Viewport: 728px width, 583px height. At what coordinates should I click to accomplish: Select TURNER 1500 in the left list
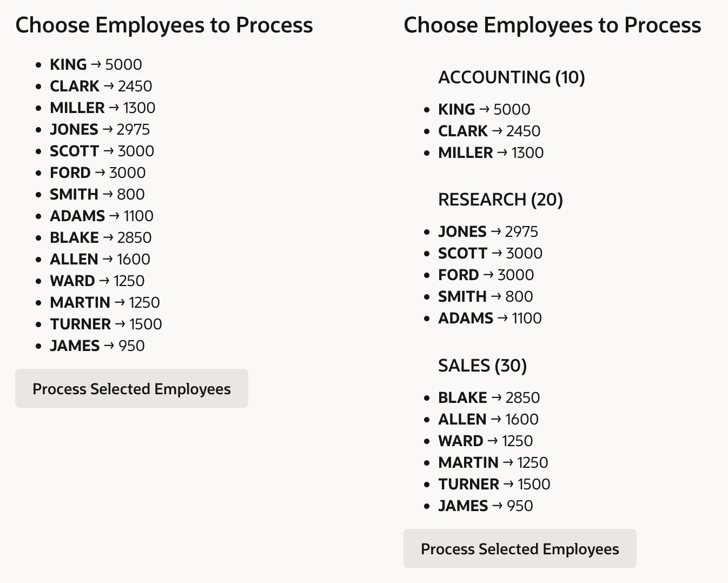pos(106,324)
